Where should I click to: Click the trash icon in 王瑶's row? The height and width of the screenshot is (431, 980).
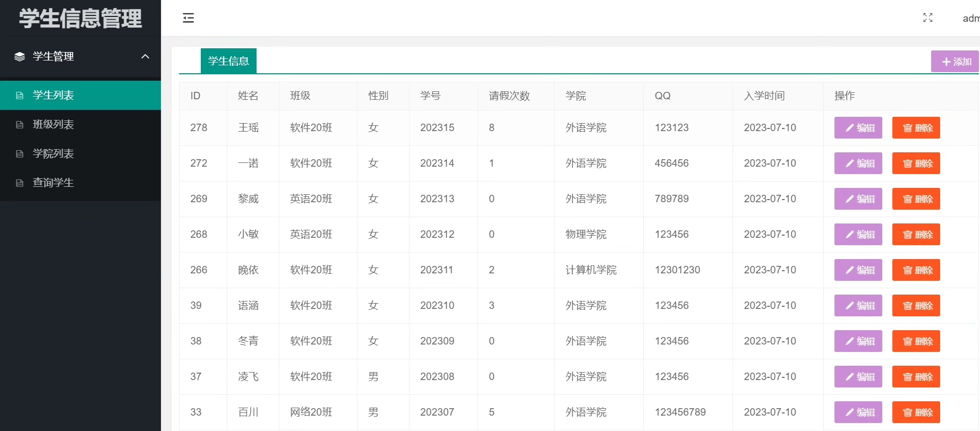(907, 128)
